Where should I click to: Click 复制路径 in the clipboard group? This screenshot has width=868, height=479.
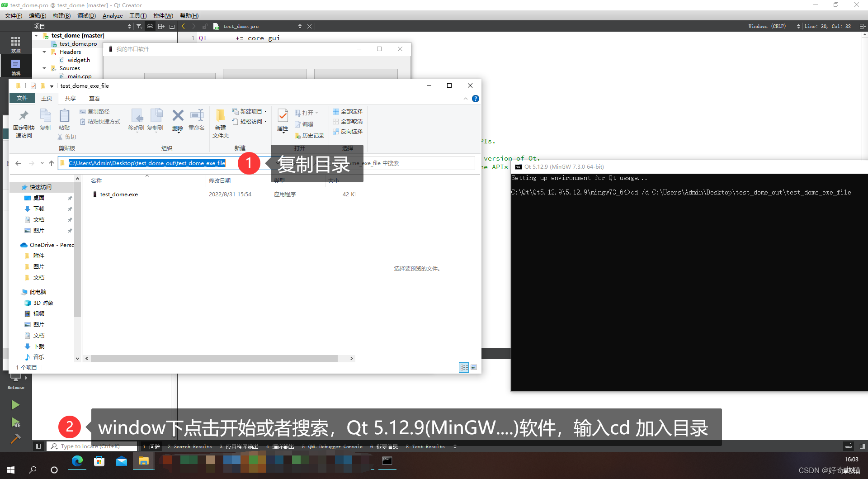point(95,111)
